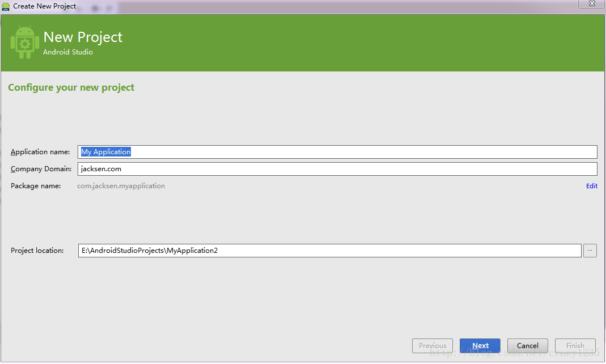Click the 'Configure your new project' heading

click(71, 88)
